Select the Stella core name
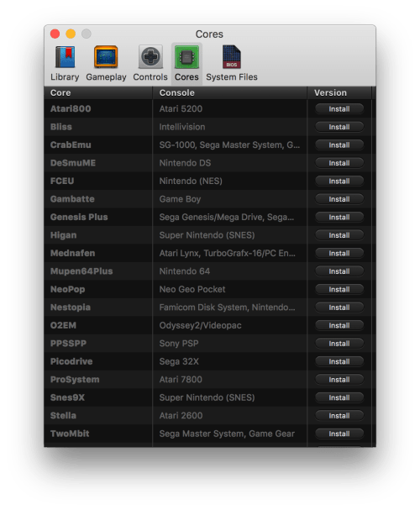The image size is (420, 510). (x=63, y=416)
